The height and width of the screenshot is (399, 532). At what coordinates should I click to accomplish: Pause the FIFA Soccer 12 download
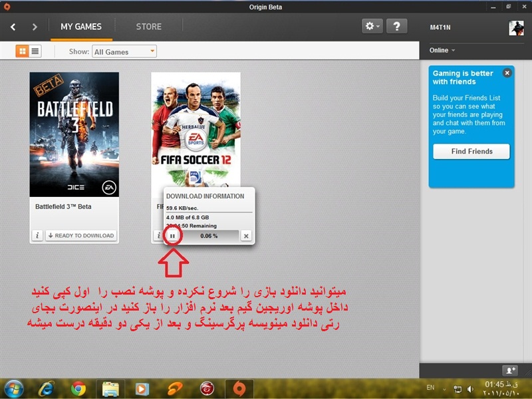[x=172, y=235]
